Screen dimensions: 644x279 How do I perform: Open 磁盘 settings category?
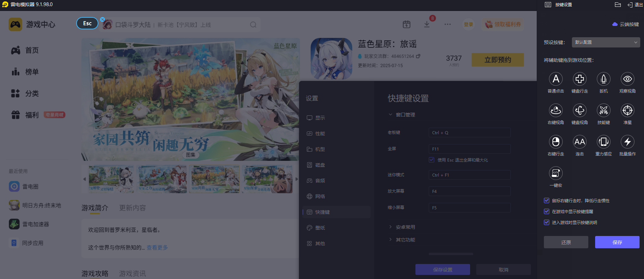tap(337, 165)
